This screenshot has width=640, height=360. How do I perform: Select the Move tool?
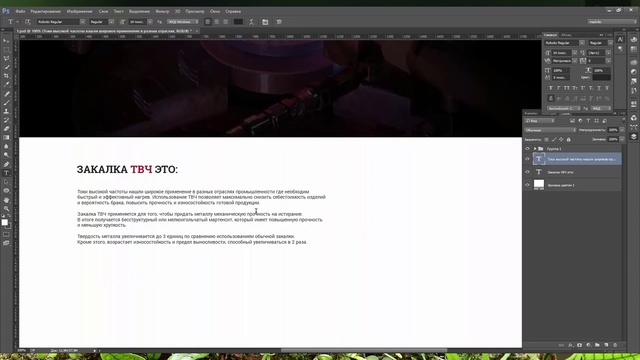[x=6, y=41]
